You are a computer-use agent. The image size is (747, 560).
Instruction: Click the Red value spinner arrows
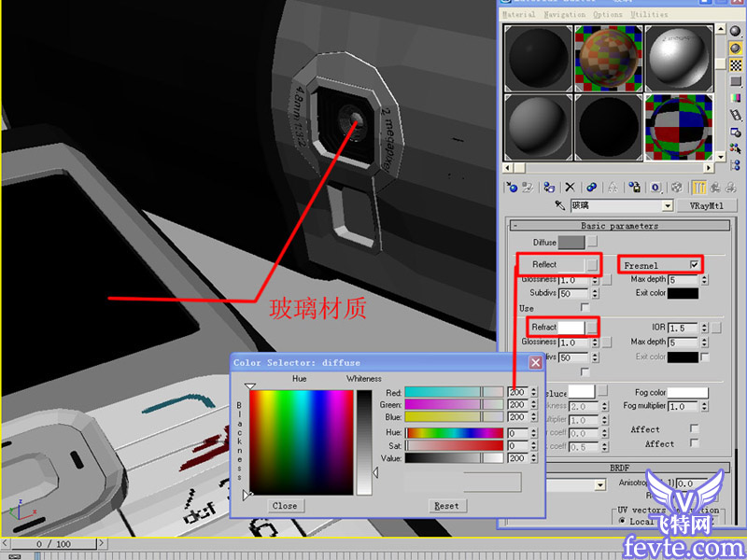tap(533, 392)
